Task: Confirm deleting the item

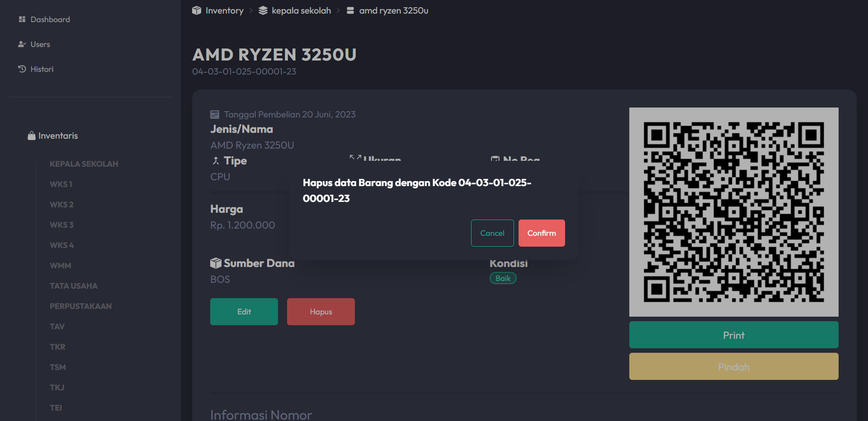Action: pyautogui.click(x=542, y=233)
